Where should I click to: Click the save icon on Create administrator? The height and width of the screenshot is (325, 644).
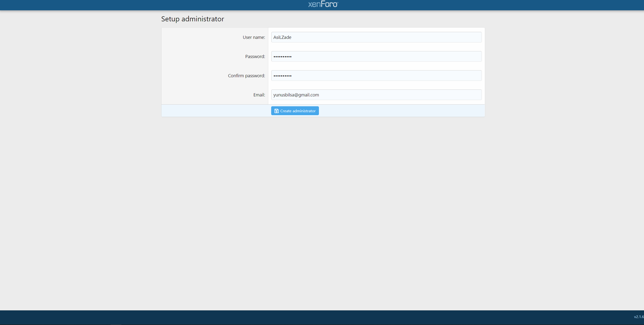coord(276,111)
